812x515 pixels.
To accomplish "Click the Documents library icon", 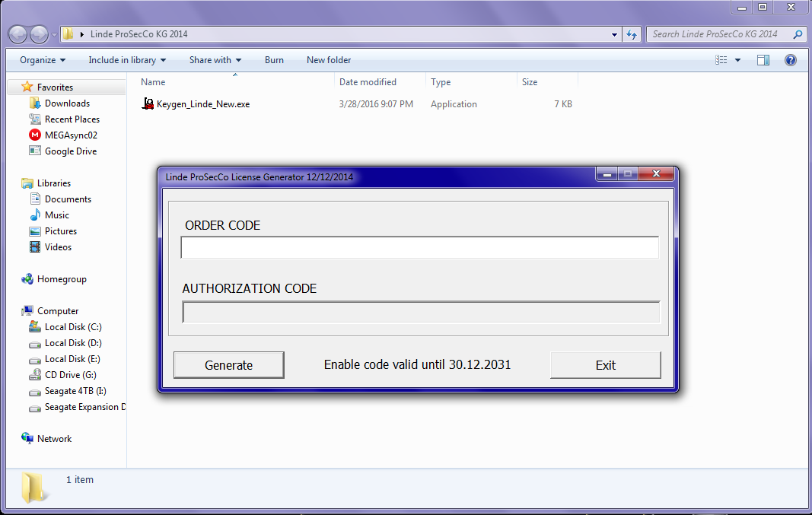I will pyautogui.click(x=35, y=199).
